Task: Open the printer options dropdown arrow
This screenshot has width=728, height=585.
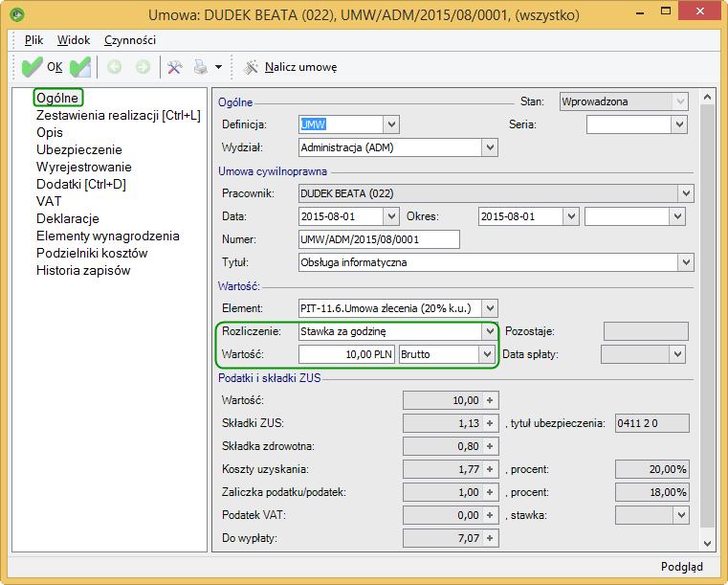Action: pyautogui.click(x=219, y=67)
